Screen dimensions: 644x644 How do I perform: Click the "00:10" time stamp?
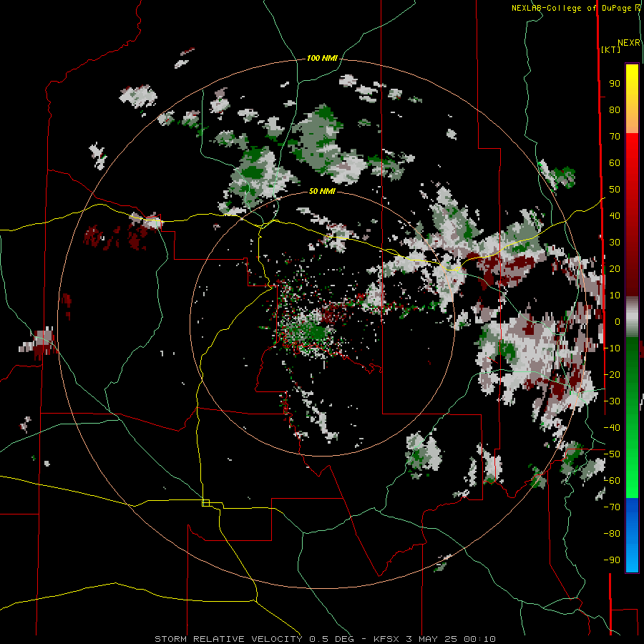pyautogui.click(x=479, y=639)
